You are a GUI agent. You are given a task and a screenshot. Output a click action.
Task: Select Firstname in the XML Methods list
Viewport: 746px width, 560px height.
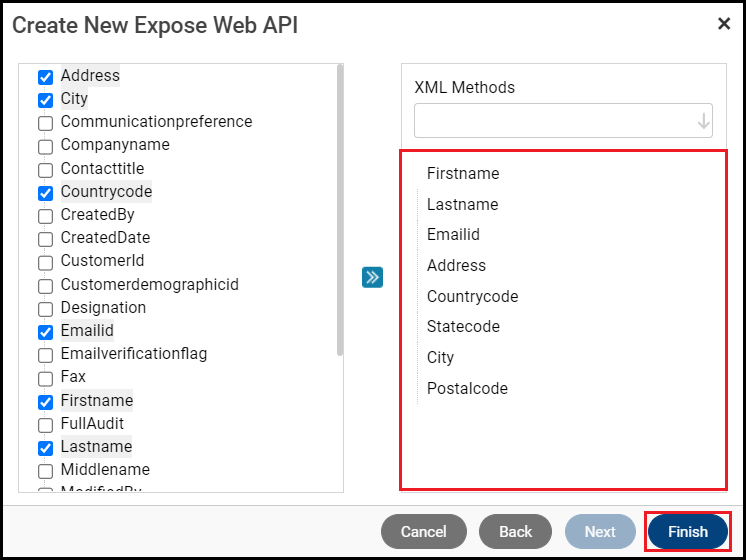click(x=462, y=174)
